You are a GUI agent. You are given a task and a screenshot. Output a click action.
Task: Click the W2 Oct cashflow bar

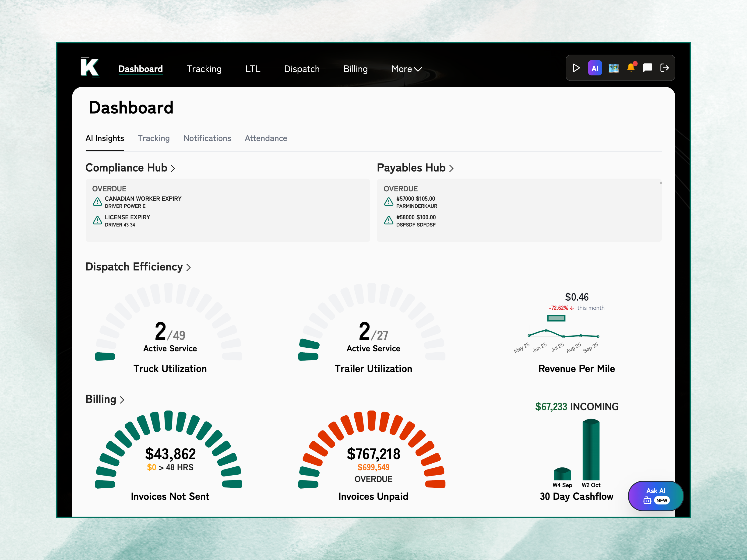(x=591, y=450)
